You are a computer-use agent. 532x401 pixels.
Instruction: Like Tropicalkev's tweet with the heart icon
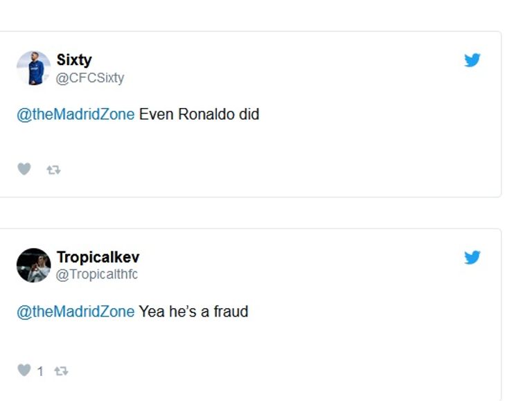[x=24, y=371]
